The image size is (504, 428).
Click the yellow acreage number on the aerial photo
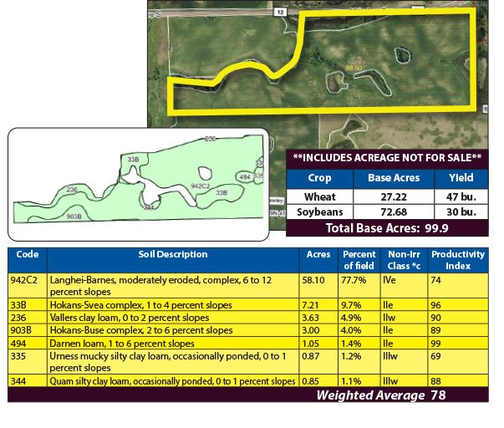point(352,67)
